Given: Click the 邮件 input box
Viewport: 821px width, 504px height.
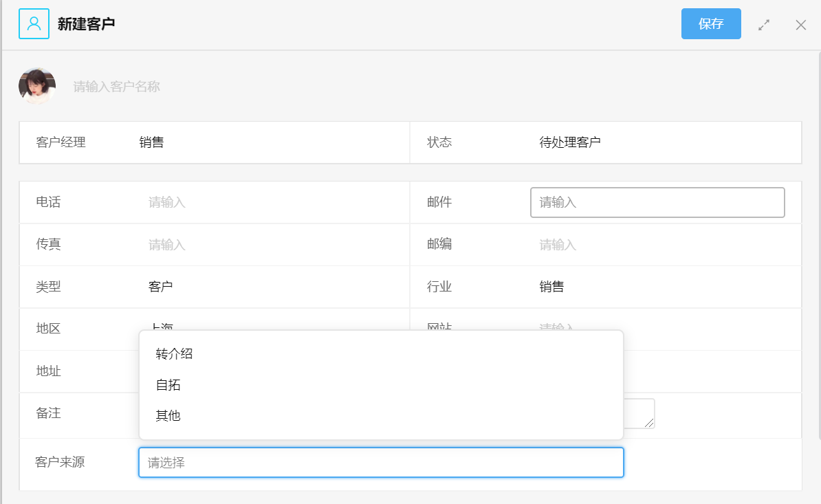Looking at the screenshot, I should click(657, 203).
